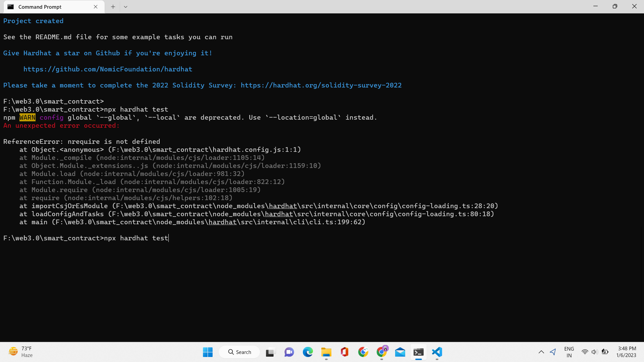Open the ENG IN language switcher
The height and width of the screenshot is (362, 644).
pyautogui.click(x=569, y=352)
